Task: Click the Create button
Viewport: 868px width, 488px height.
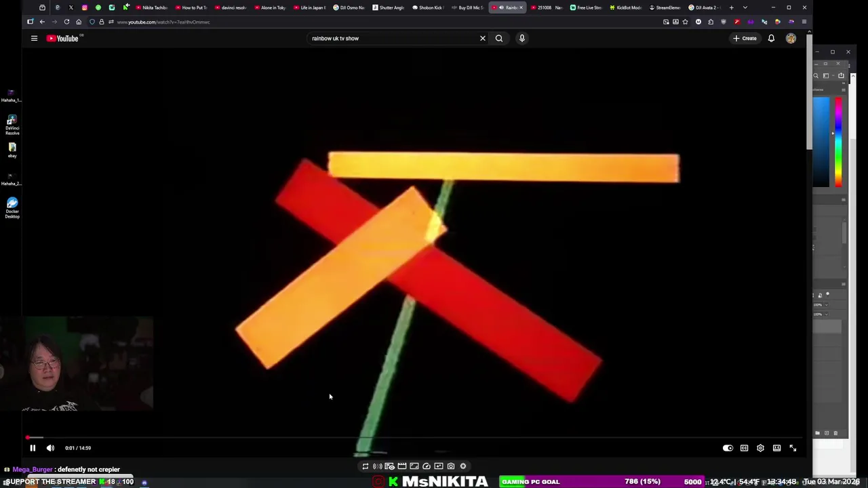Action: 745,39
